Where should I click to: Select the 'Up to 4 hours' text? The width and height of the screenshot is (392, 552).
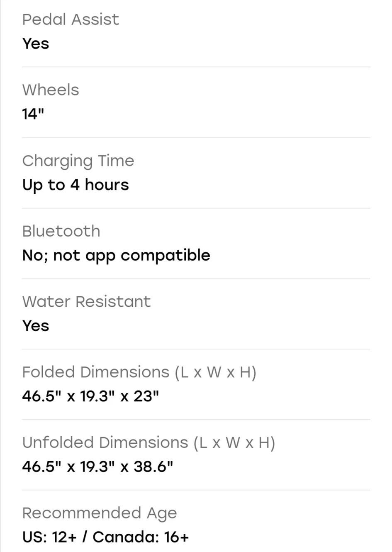[75, 185]
